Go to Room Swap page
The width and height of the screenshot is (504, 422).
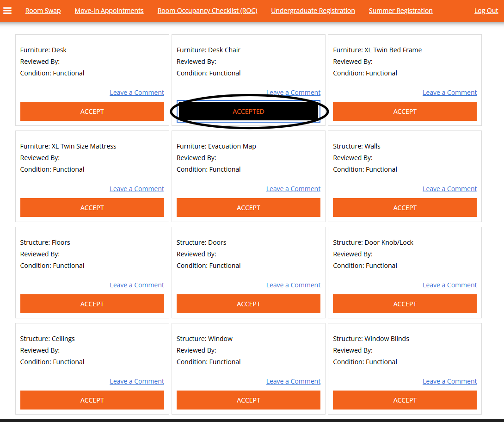[43, 11]
